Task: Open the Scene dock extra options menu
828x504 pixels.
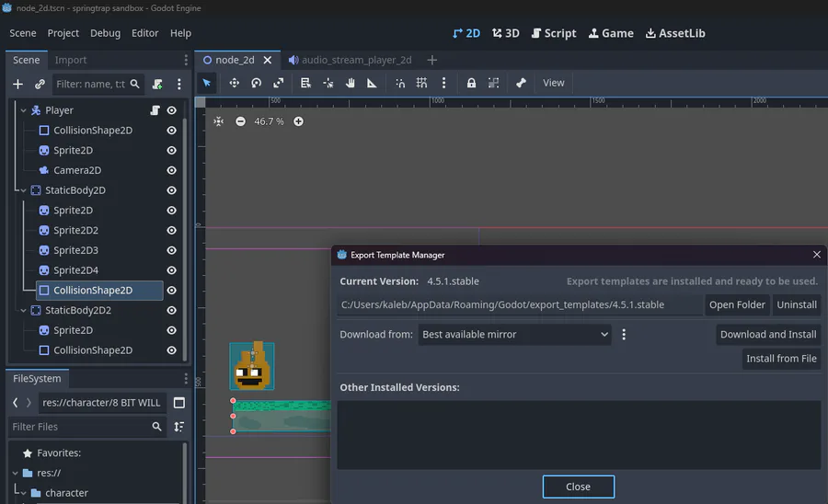Action: point(179,84)
